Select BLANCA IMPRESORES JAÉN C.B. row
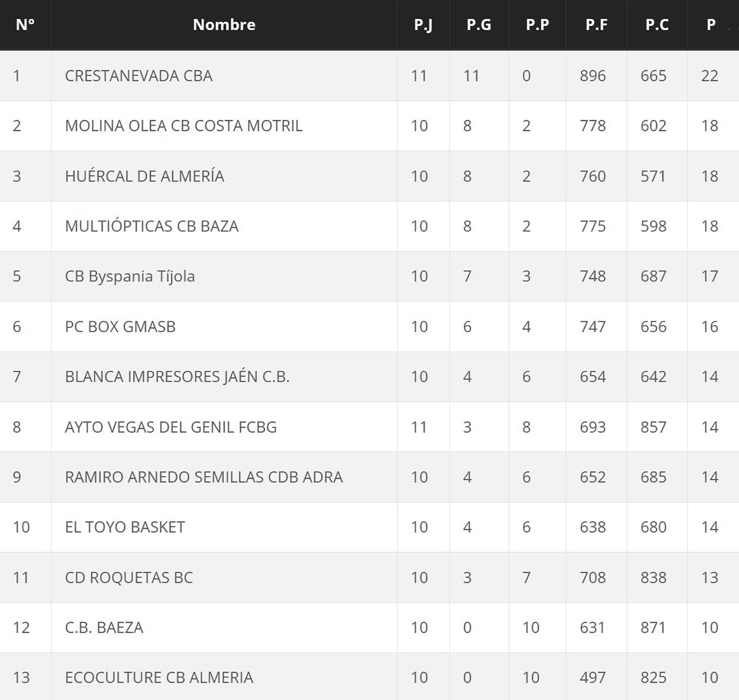The image size is (739, 700). [177, 377]
